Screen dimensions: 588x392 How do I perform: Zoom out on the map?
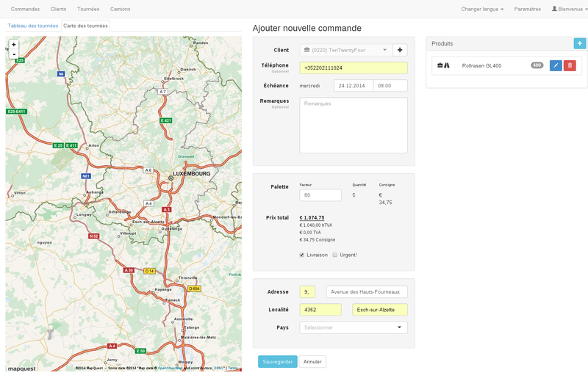(x=14, y=54)
